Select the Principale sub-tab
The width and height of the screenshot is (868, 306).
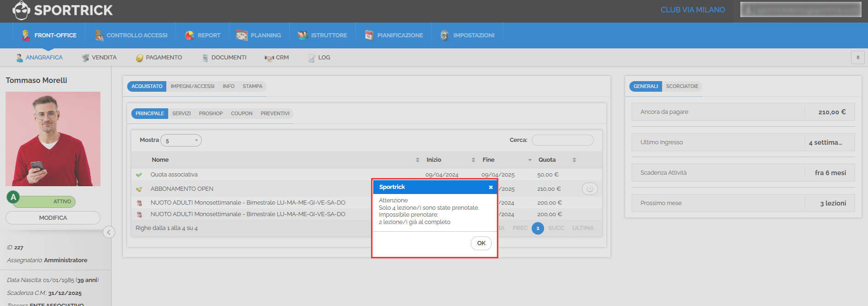150,113
